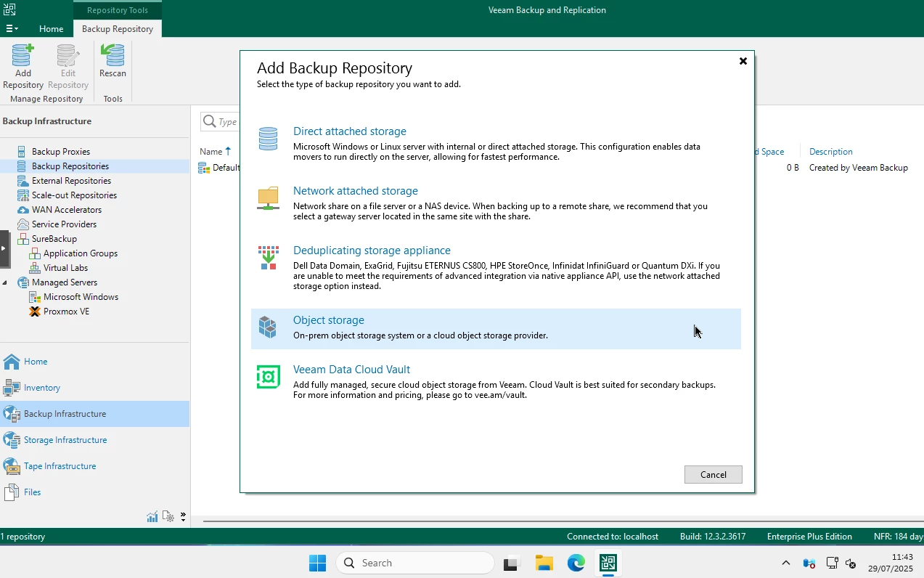The image size is (924, 578).
Task: Select the Object storage cubes icon
Action: 268,327
